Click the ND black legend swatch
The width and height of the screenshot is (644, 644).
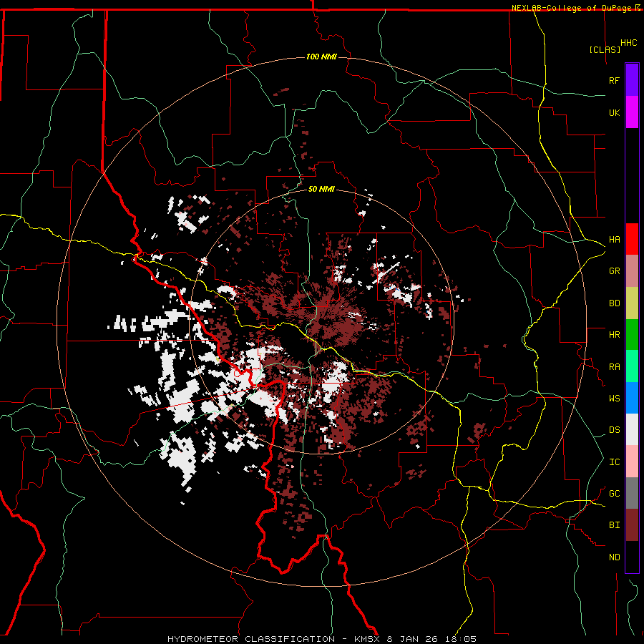pos(632,557)
